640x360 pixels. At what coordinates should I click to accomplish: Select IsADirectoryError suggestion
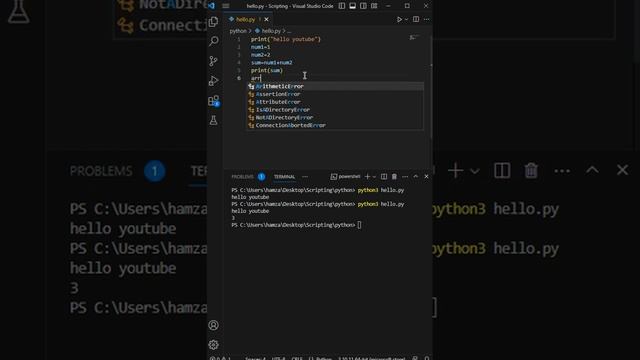336,109
